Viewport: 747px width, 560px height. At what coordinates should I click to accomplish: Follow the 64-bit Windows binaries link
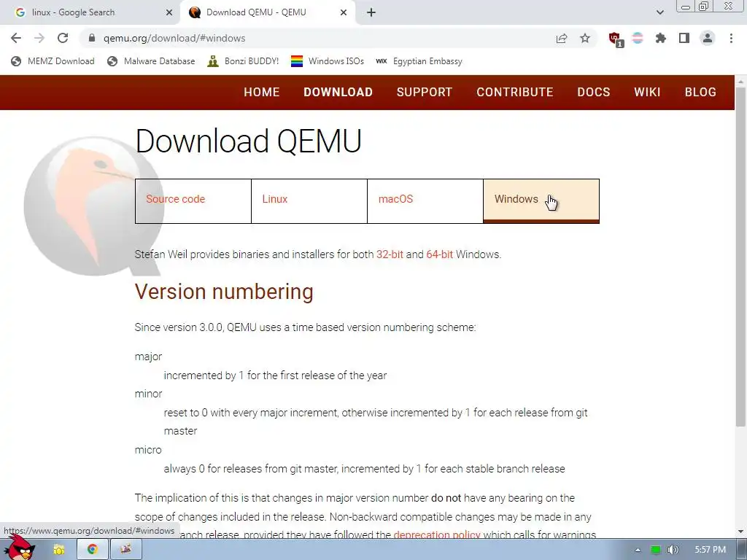click(x=439, y=254)
